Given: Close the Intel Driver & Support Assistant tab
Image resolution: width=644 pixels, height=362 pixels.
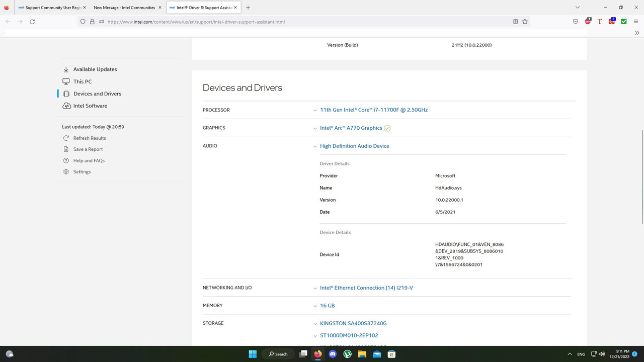Looking at the screenshot, I should pos(235,8).
